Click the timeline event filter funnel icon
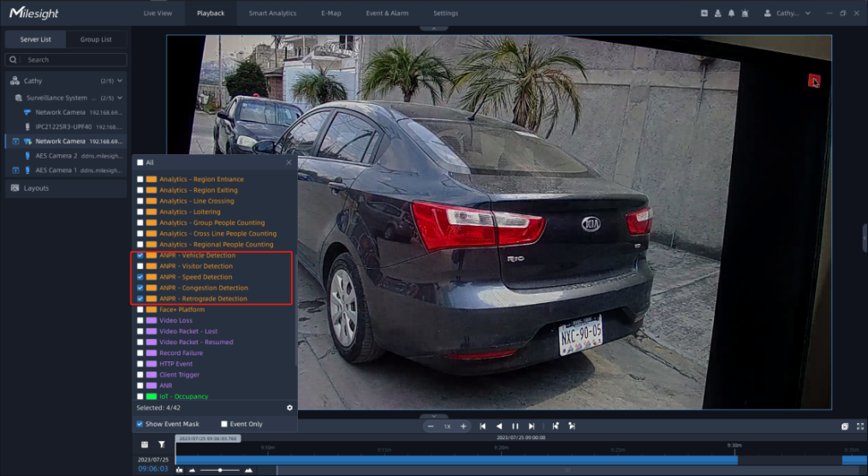 [x=162, y=444]
